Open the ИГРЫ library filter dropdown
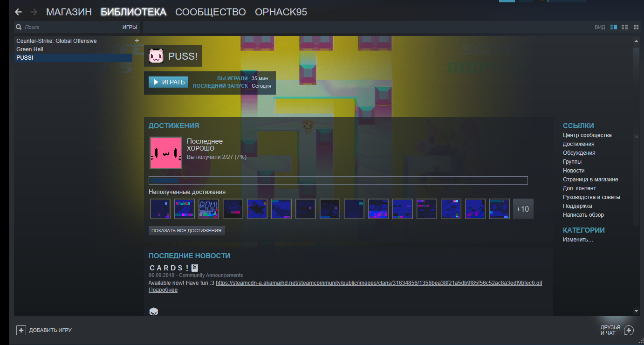Image resolution: width=644 pixels, height=345 pixels. coord(130,27)
